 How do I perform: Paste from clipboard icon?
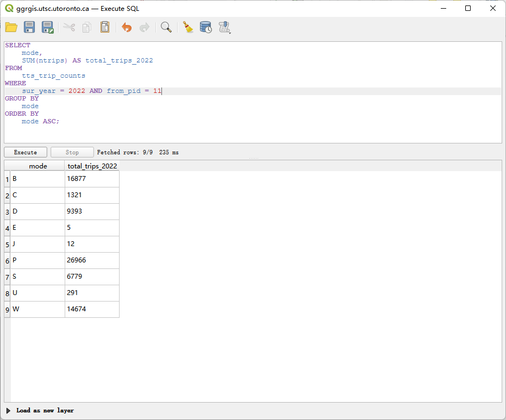click(105, 27)
